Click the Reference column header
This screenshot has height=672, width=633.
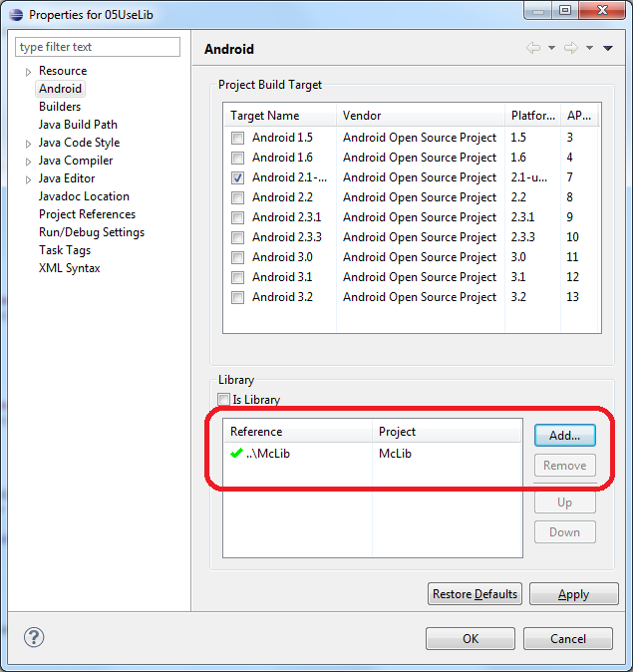click(x=298, y=431)
